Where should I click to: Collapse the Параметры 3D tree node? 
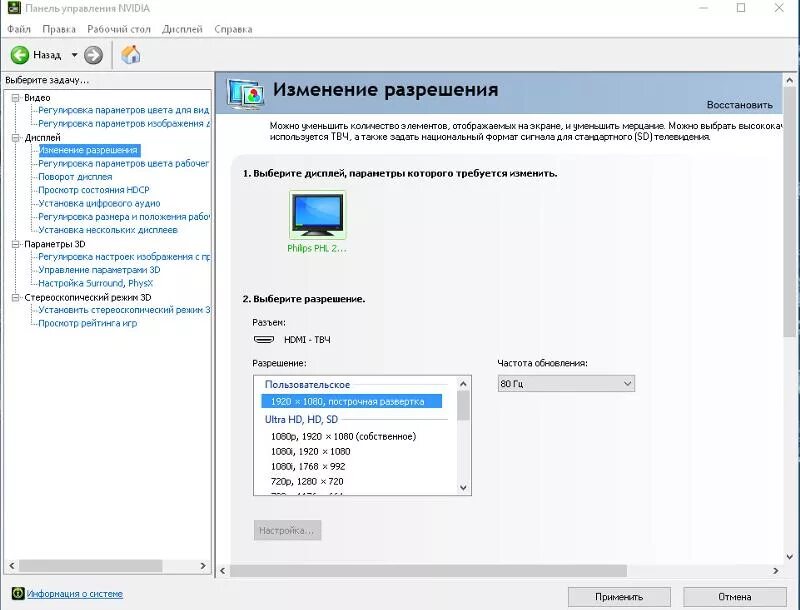tap(16, 244)
